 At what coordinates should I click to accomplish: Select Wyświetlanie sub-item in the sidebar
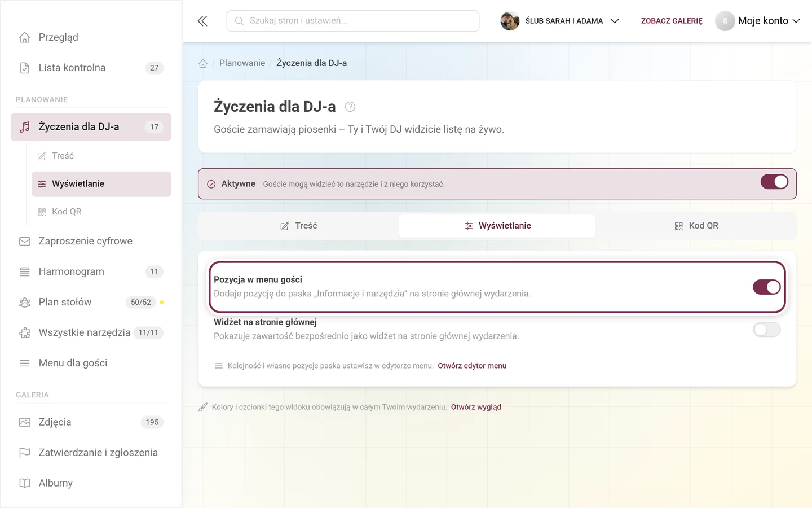[x=101, y=184]
